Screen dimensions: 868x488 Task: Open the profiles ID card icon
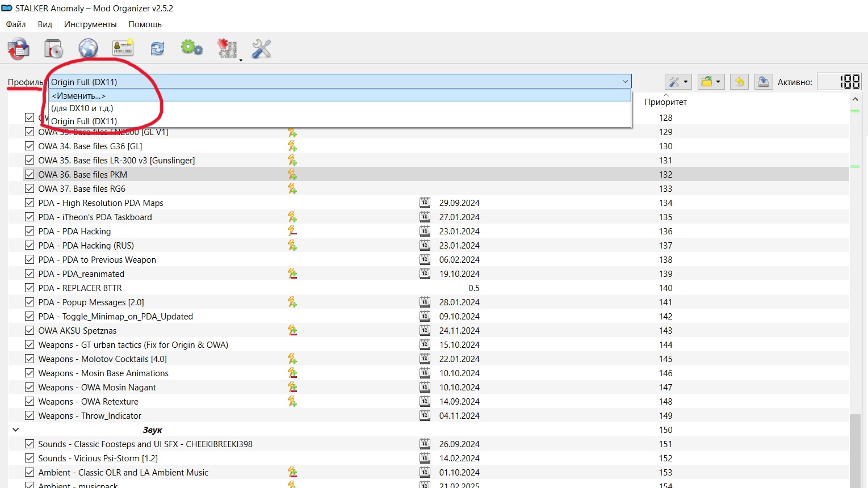coord(123,48)
